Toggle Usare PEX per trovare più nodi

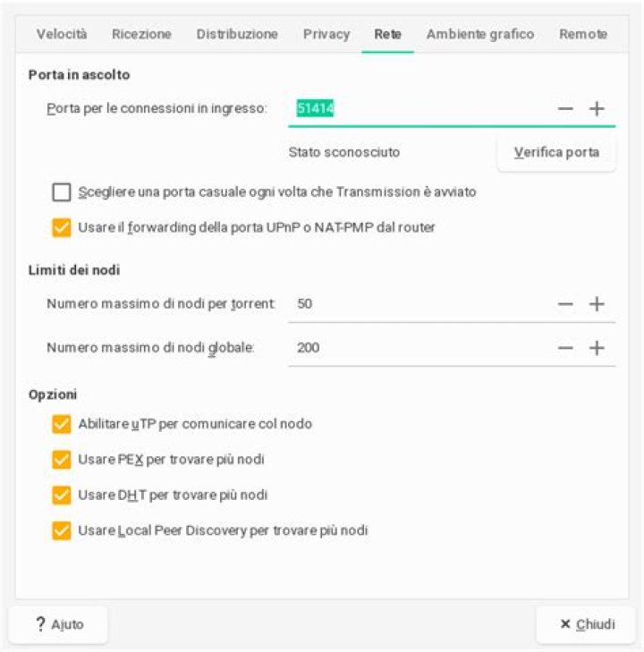tap(62, 460)
